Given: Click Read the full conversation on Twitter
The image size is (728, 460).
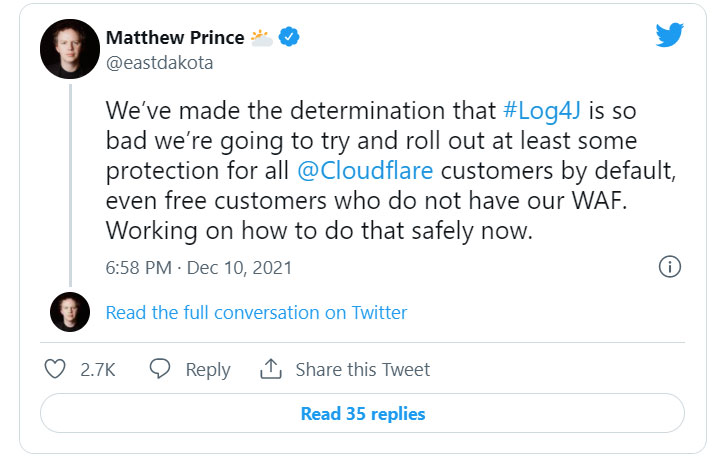Looking at the screenshot, I should click(x=256, y=312).
